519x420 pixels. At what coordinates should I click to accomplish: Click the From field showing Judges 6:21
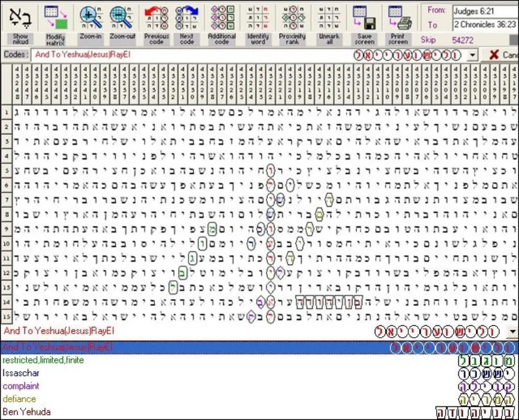485,11
